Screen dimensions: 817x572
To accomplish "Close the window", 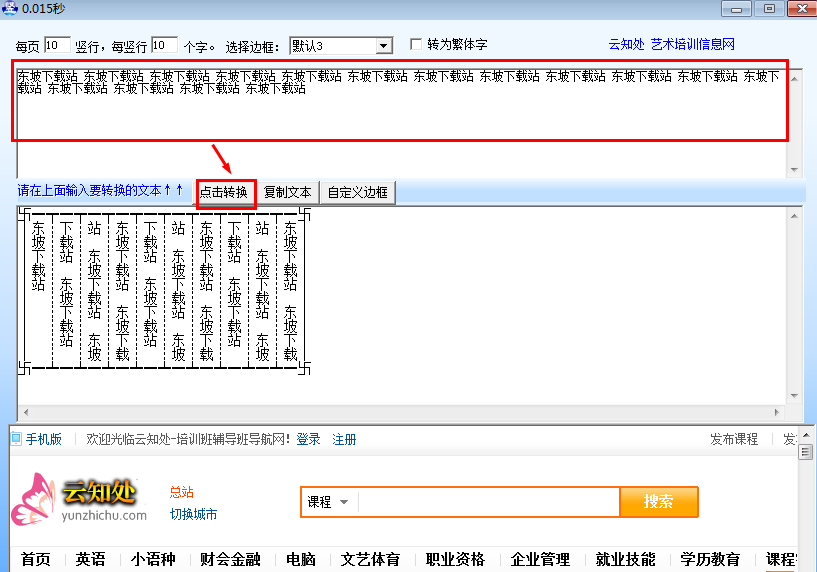I will 802,9.
